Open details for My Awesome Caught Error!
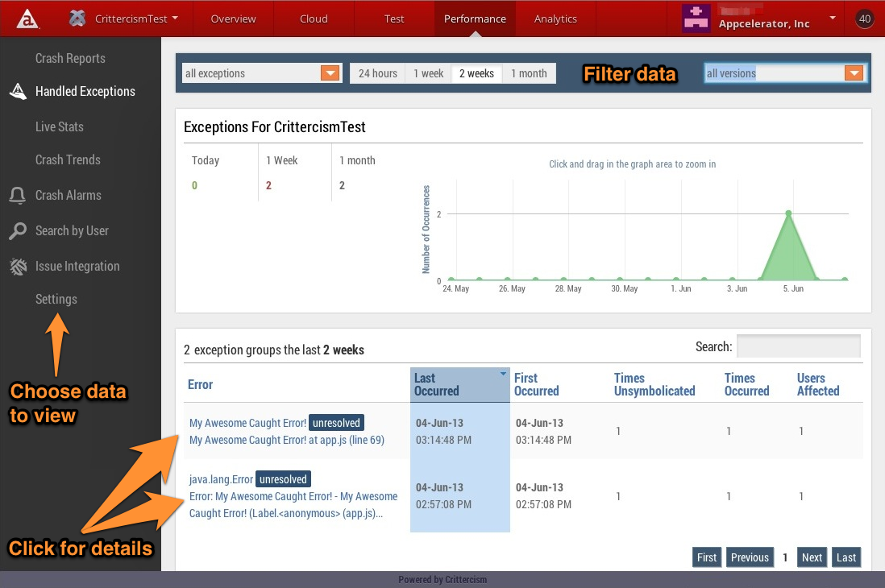Viewport: 885px width, 588px height. pos(247,422)
